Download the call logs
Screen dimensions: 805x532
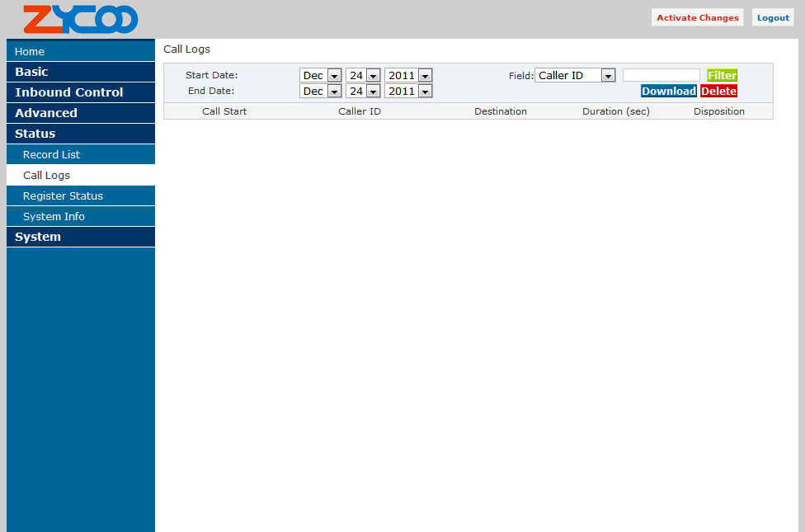pyautogui.click(x=668, y=92)
